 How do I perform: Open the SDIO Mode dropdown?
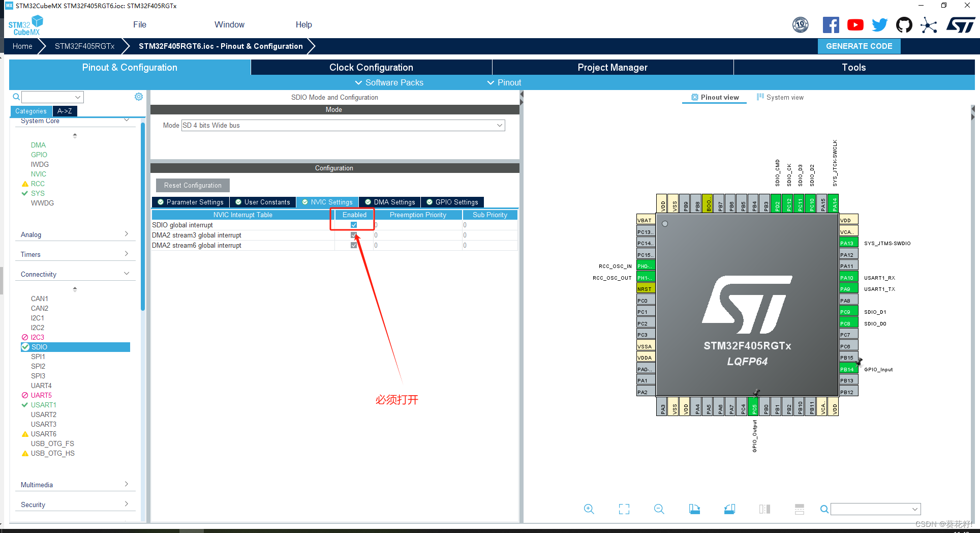(x=500, y=125)
